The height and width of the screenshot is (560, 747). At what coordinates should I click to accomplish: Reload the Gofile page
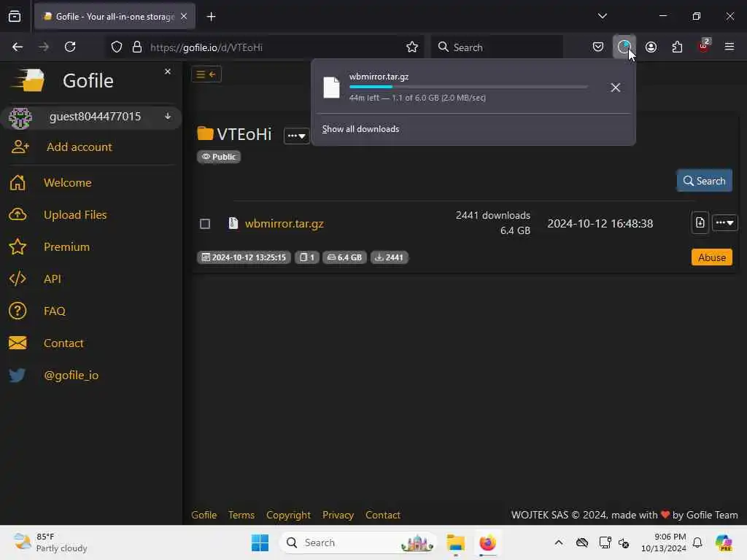pos(70,47)
